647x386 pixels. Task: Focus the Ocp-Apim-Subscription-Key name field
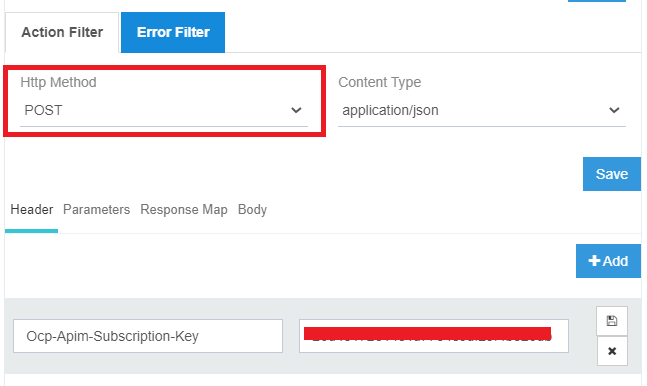click(x=148, y=336)
